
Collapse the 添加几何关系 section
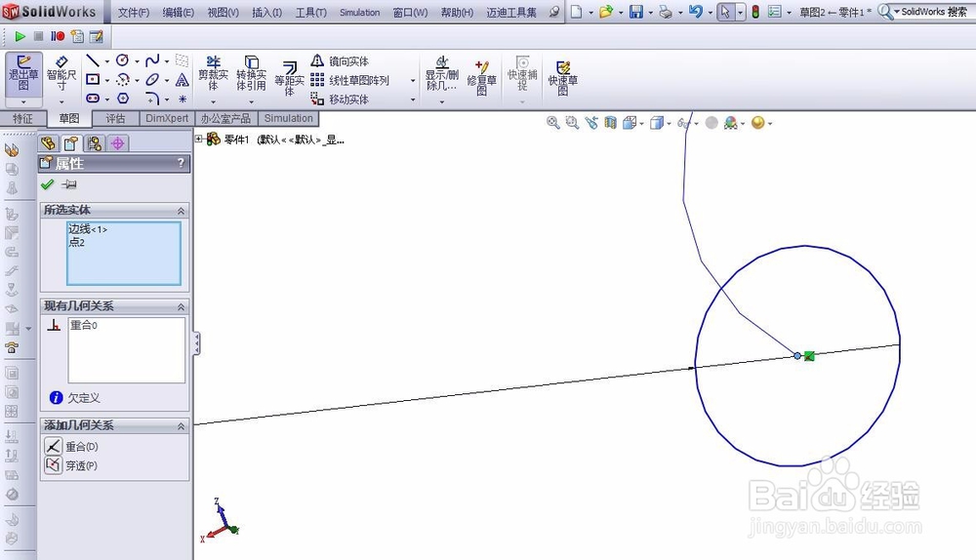coord(181,426)
